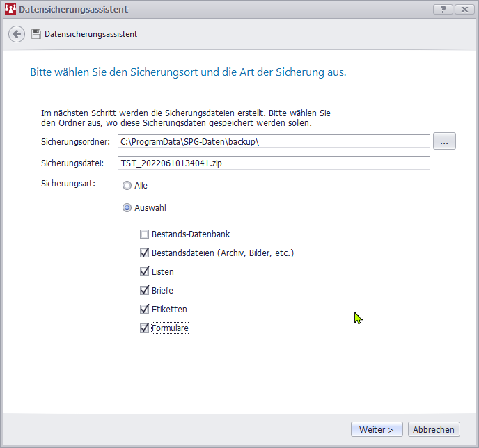
Task: Enable the Bestands-Datenbank checkbox
Action: point(145,234)
